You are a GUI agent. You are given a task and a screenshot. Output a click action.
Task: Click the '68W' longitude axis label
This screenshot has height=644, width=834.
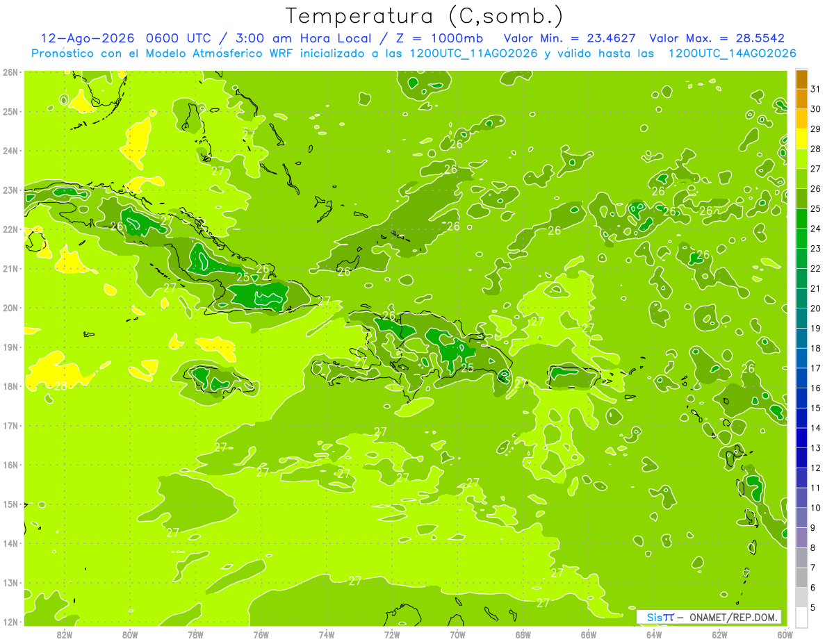click(523, 634)
